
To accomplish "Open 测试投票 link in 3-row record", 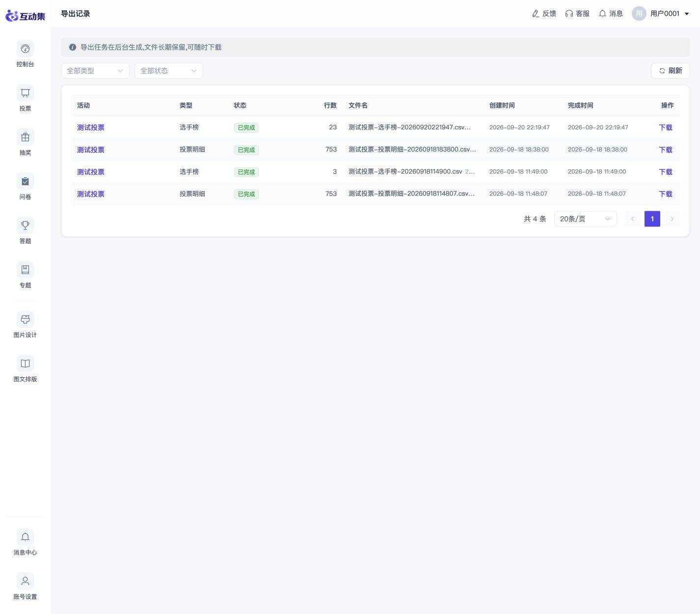I will click(91, 172).
